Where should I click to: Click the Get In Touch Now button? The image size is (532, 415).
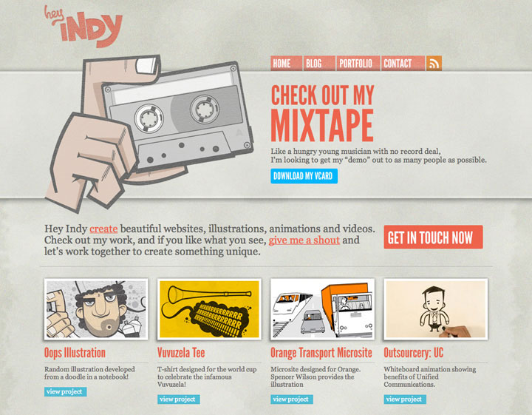coord(433,237)
